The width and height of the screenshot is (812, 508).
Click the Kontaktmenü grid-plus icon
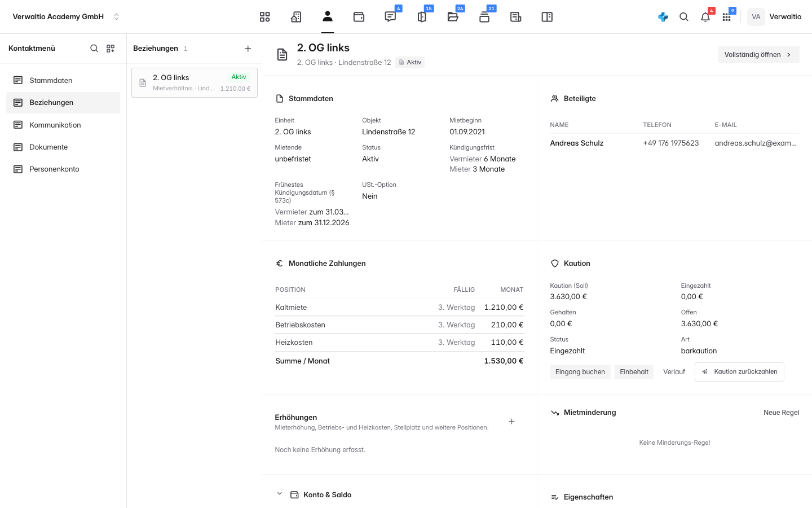111,49
